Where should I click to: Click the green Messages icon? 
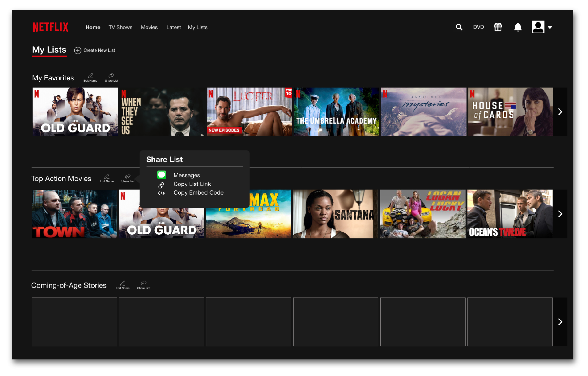161,175
